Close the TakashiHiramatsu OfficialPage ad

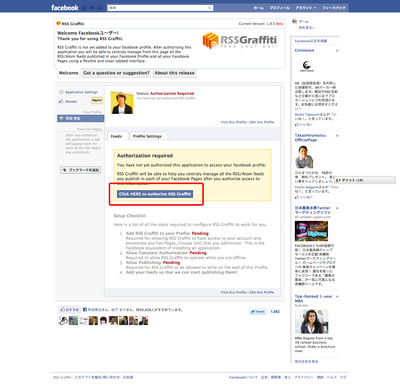click(x=337, y=136)
